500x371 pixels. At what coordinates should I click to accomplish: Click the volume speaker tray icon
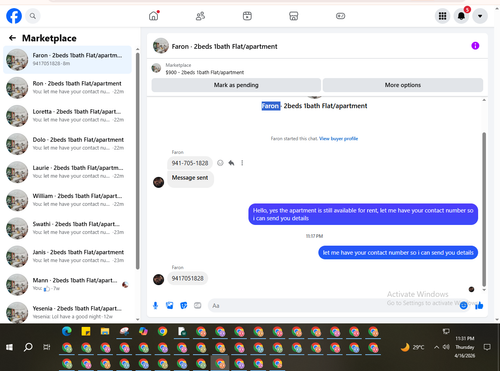pyautogui.click(x=446, y=347)
